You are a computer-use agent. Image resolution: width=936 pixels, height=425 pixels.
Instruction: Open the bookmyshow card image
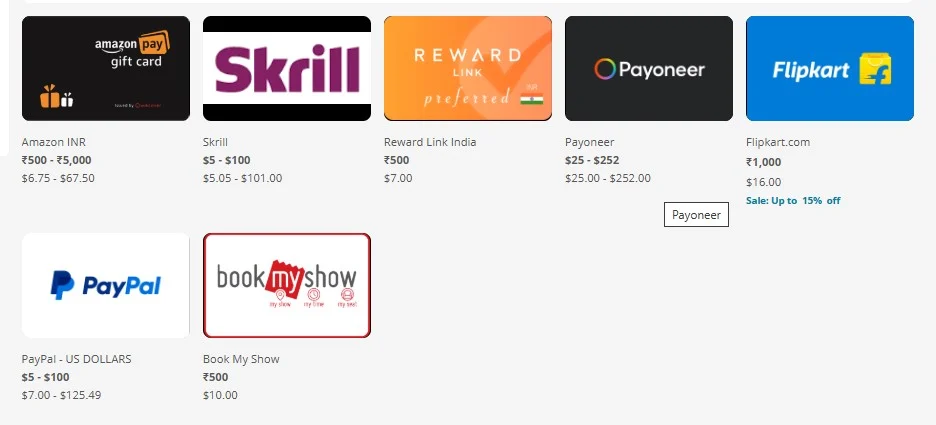coord(287,285)
